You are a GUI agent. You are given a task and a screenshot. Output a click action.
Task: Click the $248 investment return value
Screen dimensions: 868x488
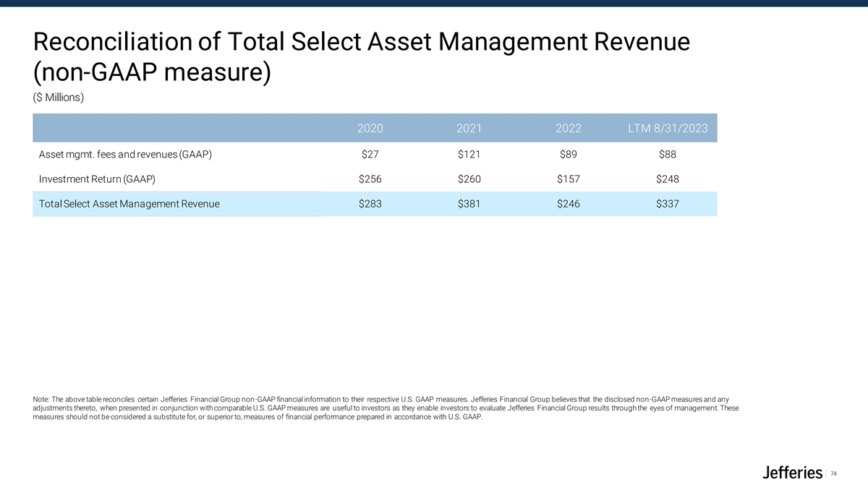pyautogui.click(x=667, y=179)
